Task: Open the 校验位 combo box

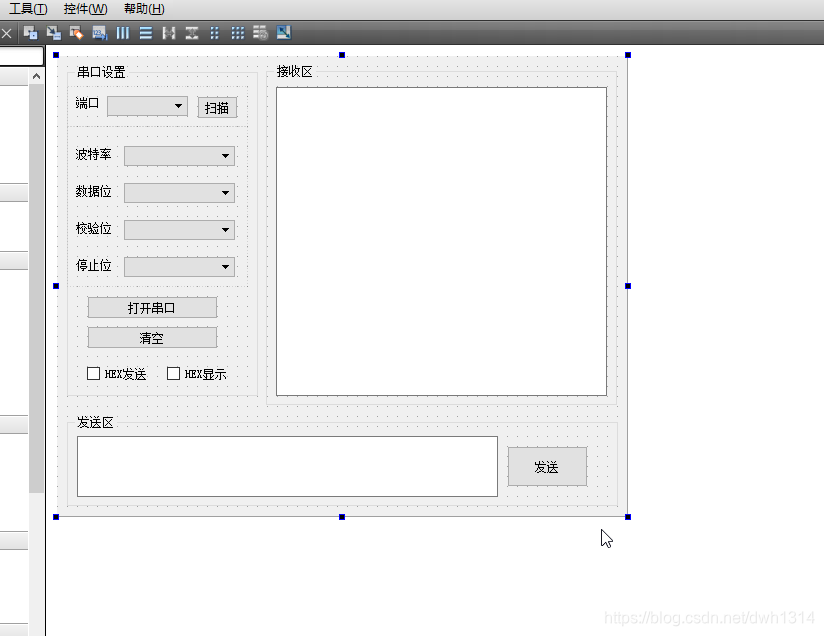Action: pyautogui.click(x=179, y=230)
